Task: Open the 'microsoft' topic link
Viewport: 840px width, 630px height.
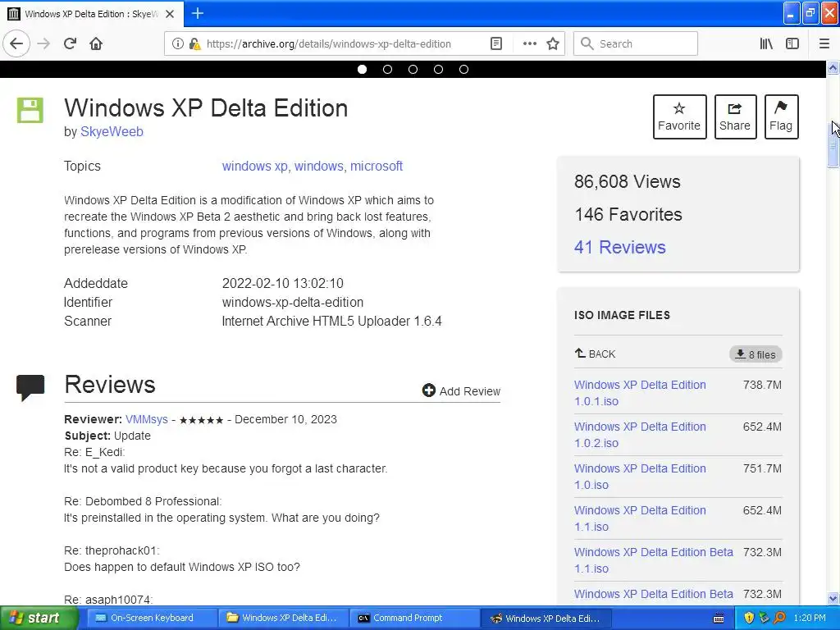Action: tap(376, 166)
